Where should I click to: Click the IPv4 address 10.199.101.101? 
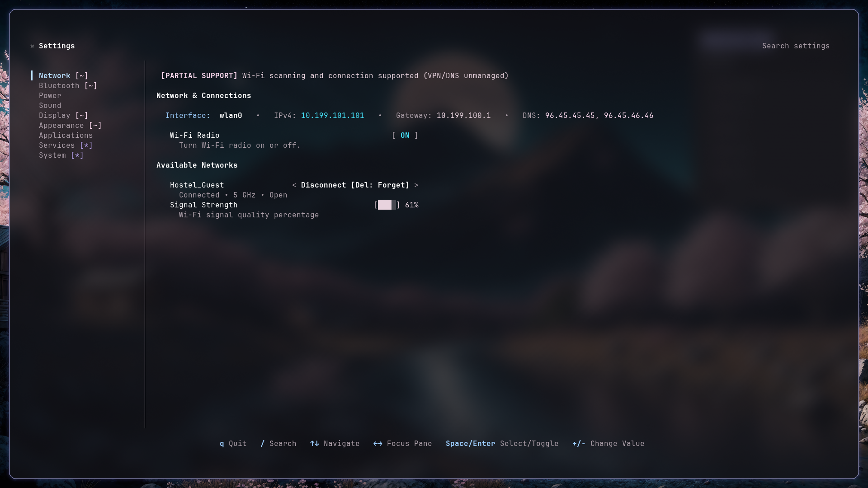point(332,116)
